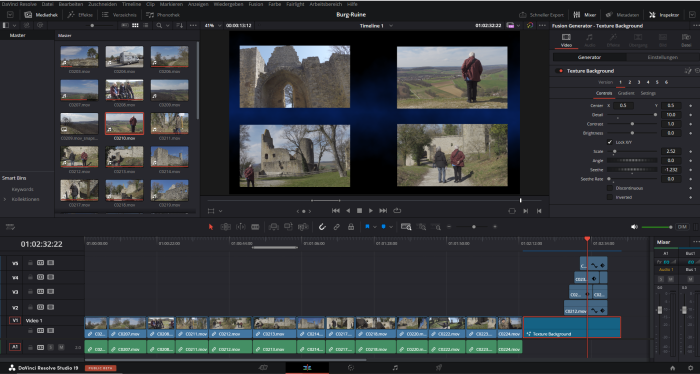
Task: Click Schneller Export button
Action: pos(542,15)
